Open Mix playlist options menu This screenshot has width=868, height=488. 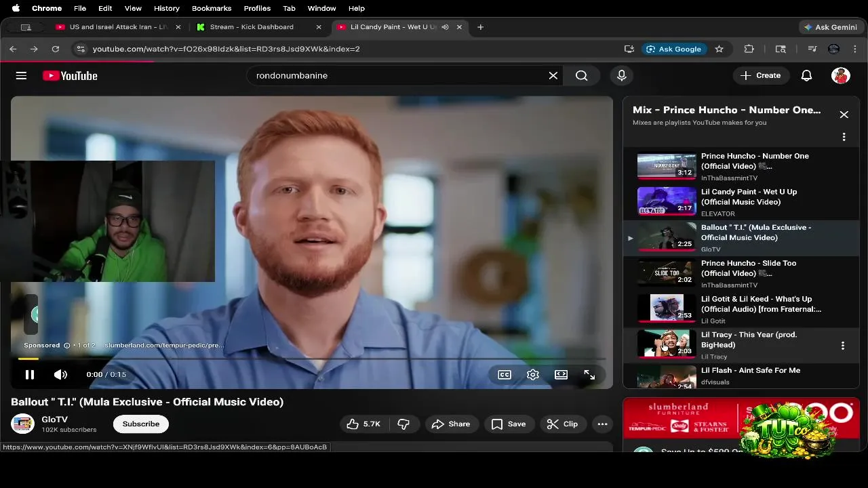(844, 137)
